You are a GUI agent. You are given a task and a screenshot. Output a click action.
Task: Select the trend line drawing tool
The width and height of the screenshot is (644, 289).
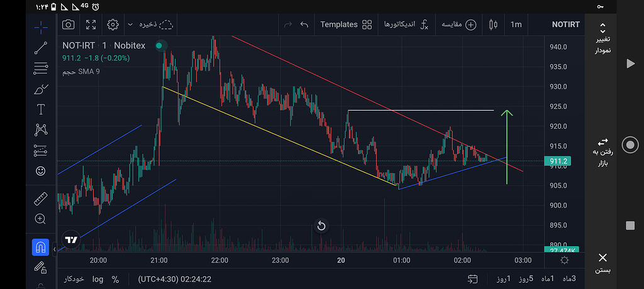click(x=41, y=47)
